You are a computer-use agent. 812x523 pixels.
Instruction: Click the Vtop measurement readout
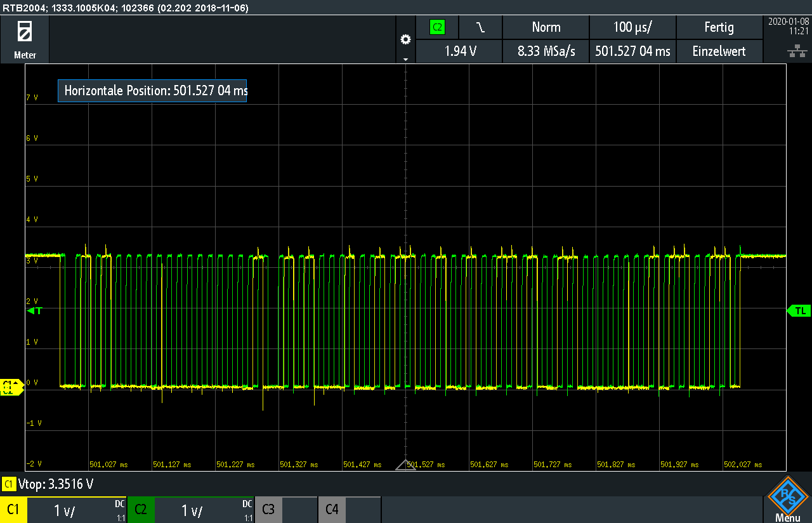click(x=56, y=484)
